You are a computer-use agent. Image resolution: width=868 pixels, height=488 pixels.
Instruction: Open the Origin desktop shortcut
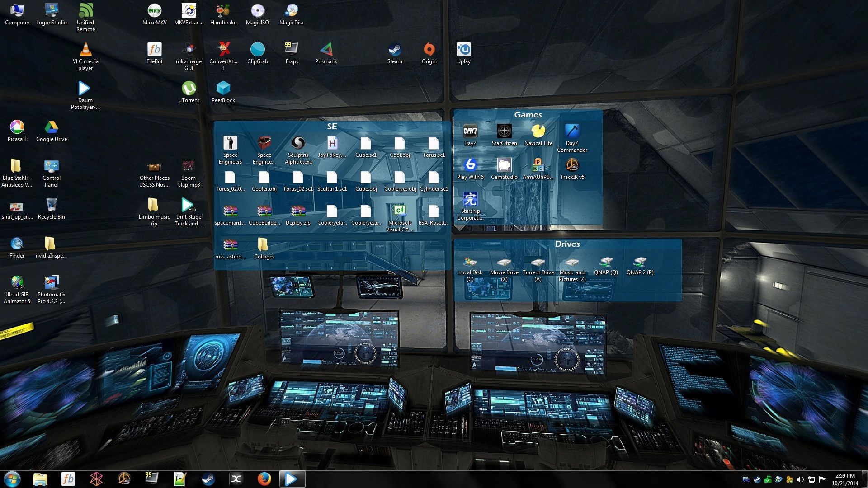point(429,50)
